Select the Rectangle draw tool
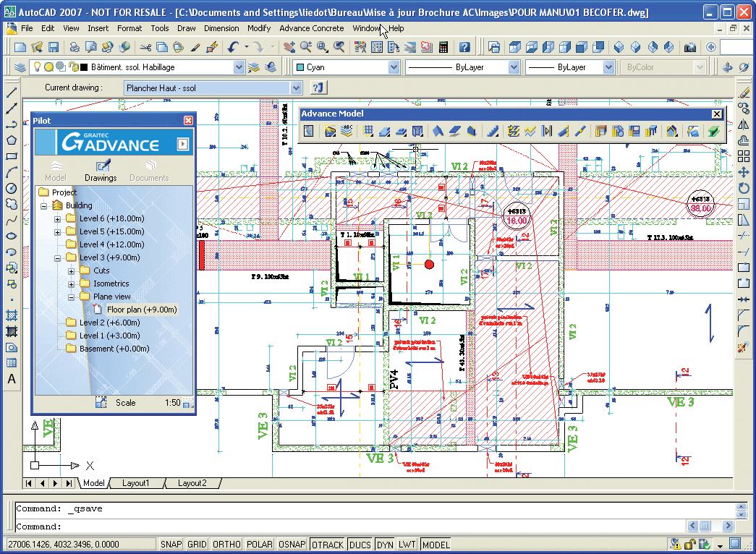The width and height of the screenshot is (756, 554). pos(12,156)
